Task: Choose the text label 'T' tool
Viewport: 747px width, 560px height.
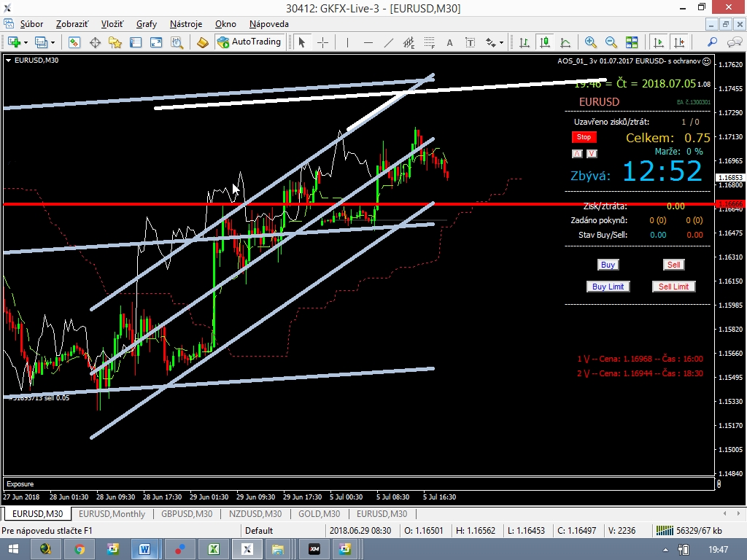Action: (x=471, y=42)
